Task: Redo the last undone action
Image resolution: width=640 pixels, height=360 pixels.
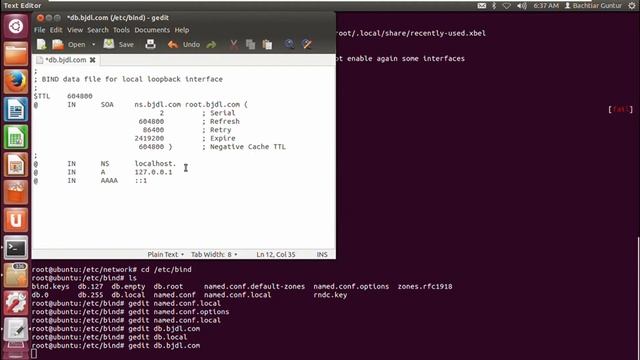Action: (211, 44)
